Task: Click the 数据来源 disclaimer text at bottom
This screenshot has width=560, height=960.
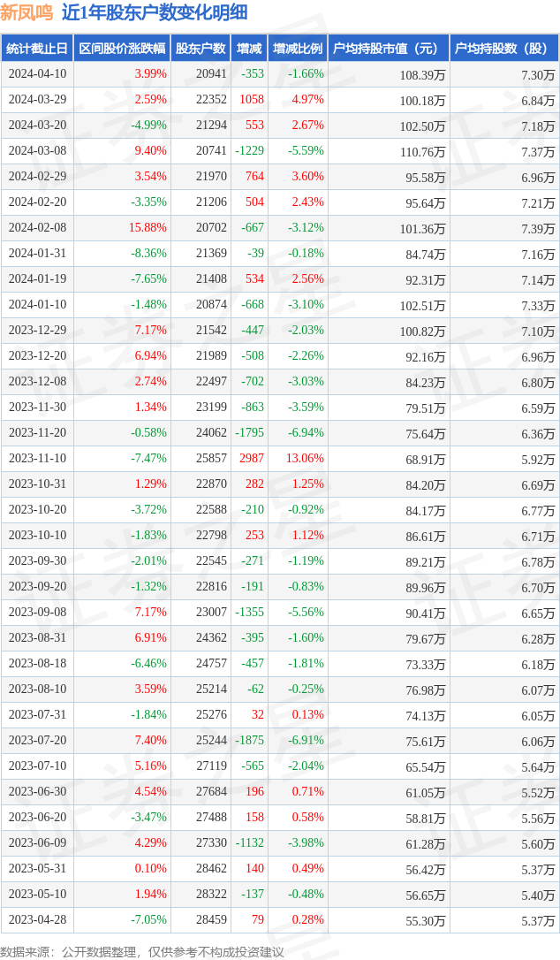Action: pyautogui.click(x=142, y=951)
